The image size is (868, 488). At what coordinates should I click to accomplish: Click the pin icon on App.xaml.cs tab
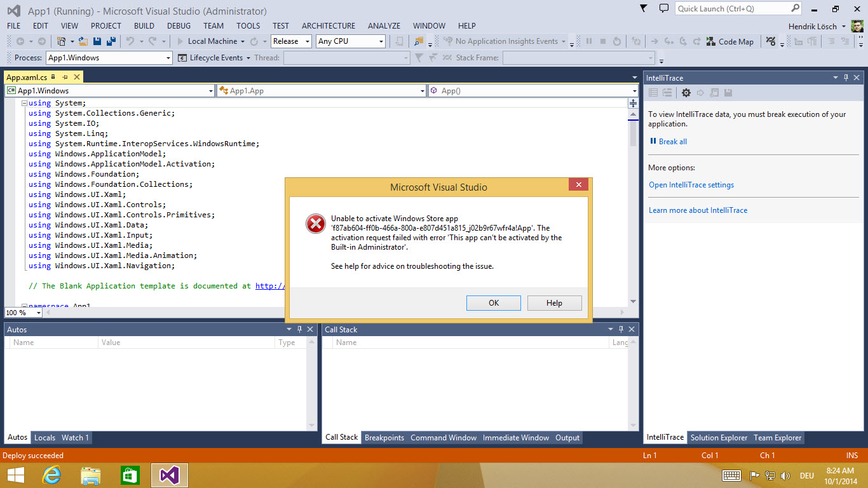(65, 78)
